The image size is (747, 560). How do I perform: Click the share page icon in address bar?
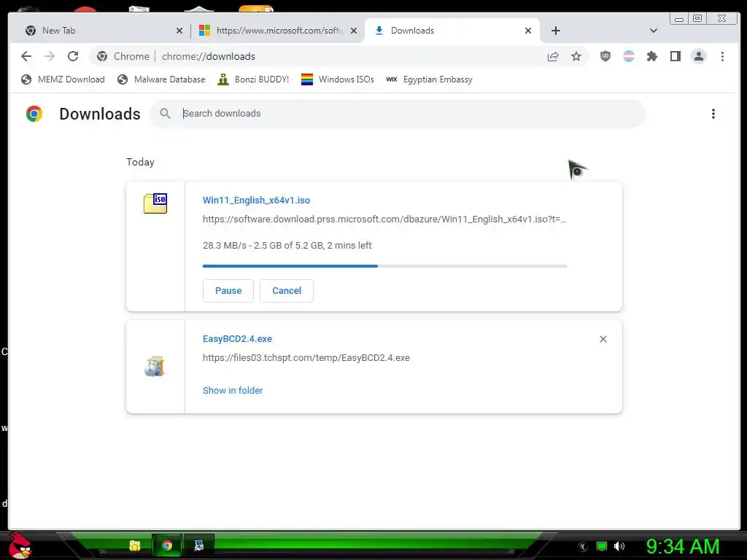(553, 57)
